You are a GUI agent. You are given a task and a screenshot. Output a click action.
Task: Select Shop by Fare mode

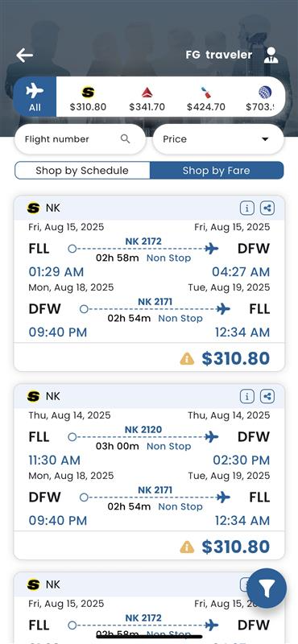tap(217, 171)
